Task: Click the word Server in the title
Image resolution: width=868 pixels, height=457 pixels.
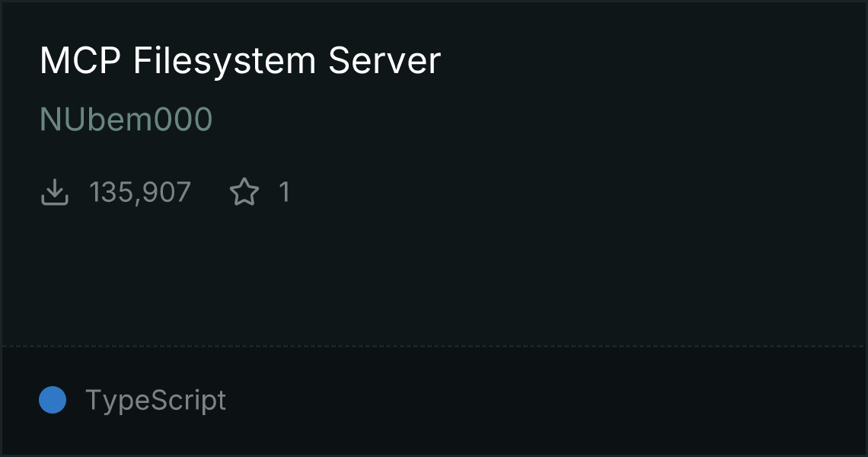Action: [385, 60]
